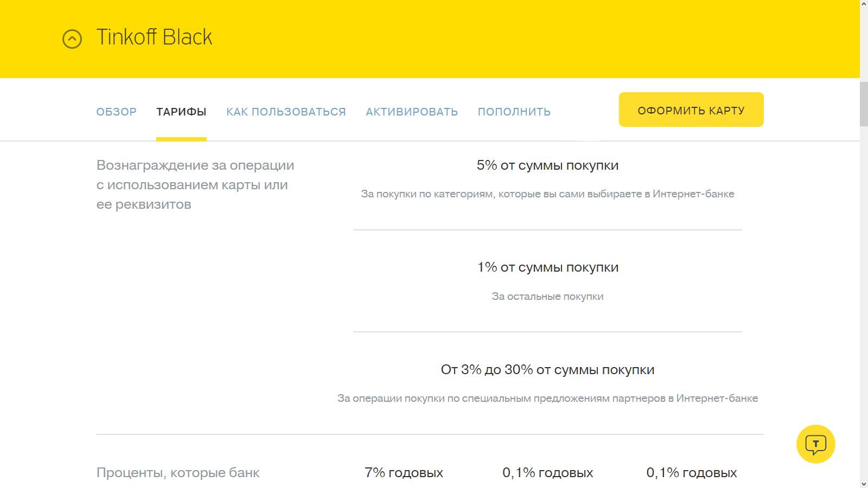
Task: Go to АКТИВИРОВАТЬ tab
Action: [412, 112]
